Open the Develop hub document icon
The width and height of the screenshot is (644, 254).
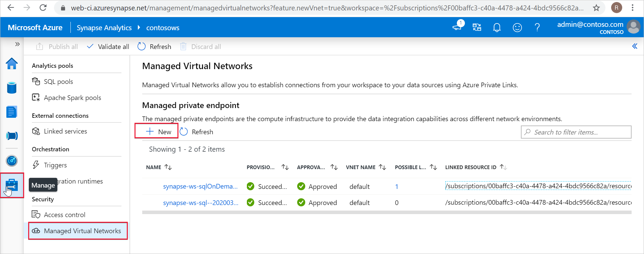pyautogui.click(x=12, y=112)
